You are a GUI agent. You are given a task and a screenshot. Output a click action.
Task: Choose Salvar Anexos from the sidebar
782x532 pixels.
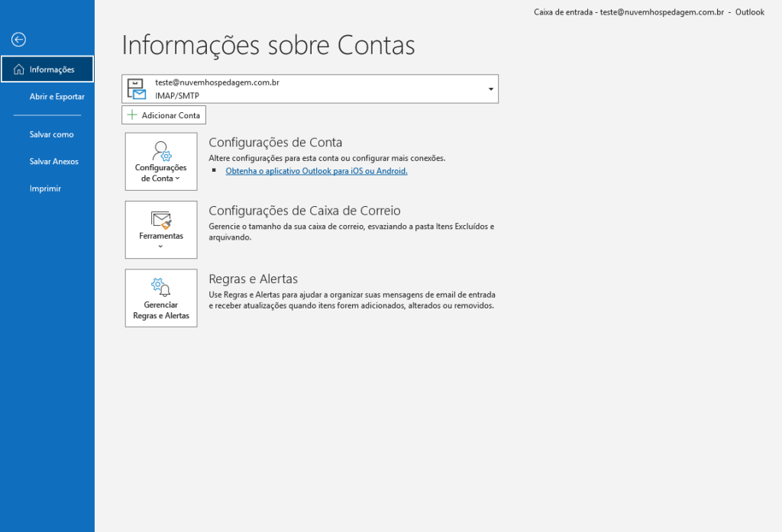point(53,162)
